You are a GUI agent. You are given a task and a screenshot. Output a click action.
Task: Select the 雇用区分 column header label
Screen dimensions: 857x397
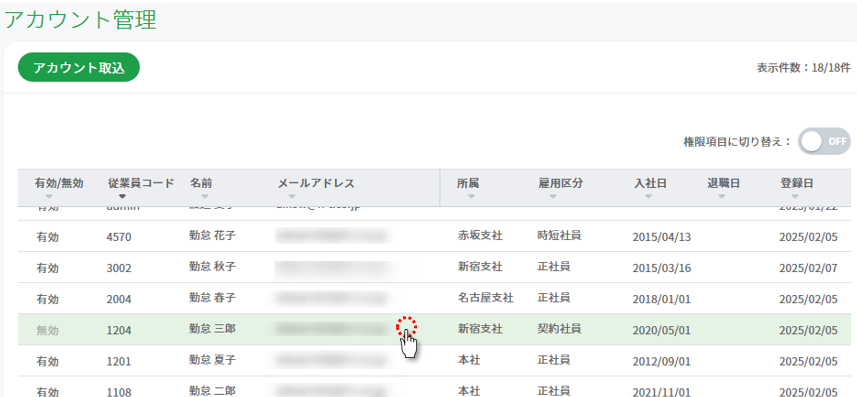(560, 184)
